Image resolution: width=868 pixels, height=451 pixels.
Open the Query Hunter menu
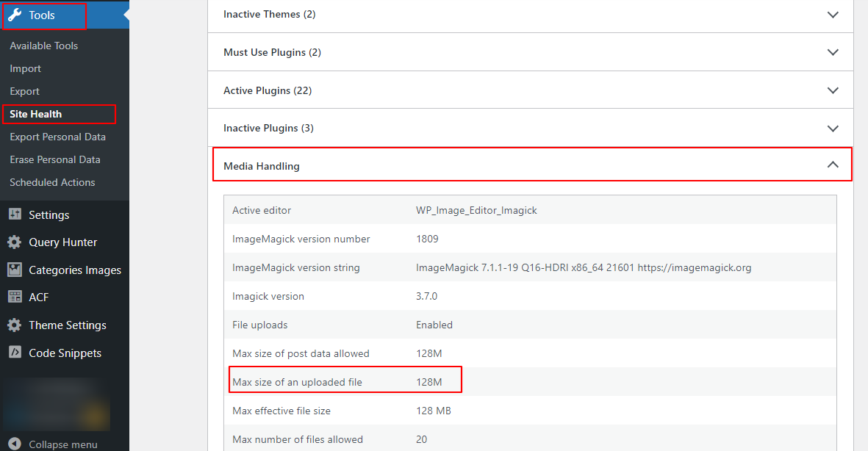tap(64, 242)
